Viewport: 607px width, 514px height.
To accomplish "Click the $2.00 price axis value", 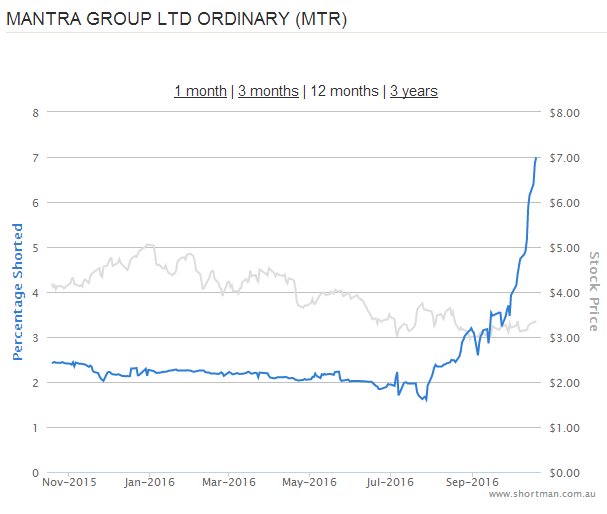I will click(564, 383).
